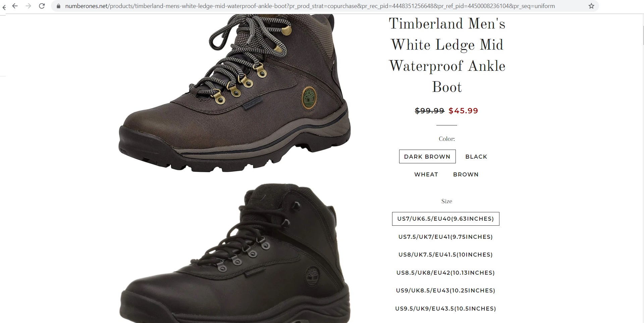
Task: Choose the Brown color option
Action: pos(466,174)
